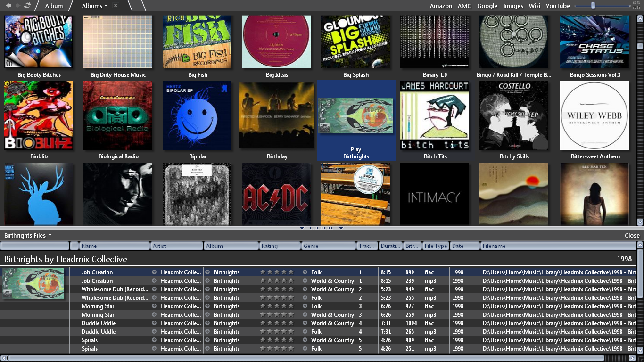This screenshot has width=644, height=362.
Task: Click the refresh view icon
Action: click(x=27, y=6)
